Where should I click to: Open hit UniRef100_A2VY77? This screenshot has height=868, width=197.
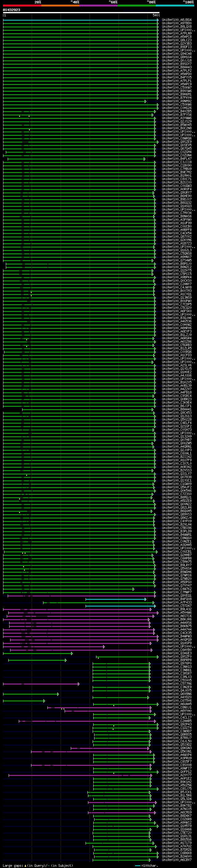click(x=177, y=775)
